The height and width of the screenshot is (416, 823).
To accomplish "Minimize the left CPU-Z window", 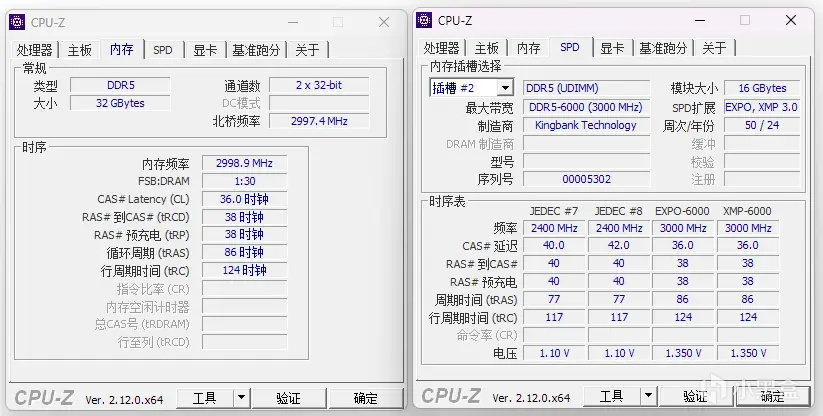I will tap(293, 22).
